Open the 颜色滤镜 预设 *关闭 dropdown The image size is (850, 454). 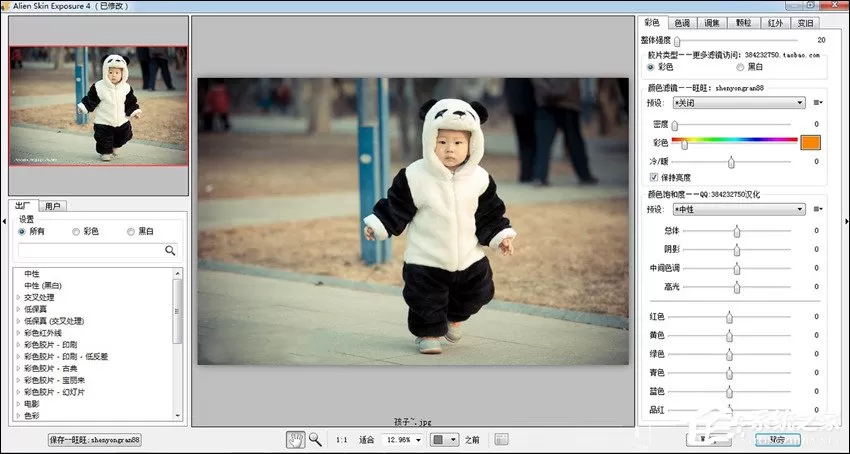739,103
